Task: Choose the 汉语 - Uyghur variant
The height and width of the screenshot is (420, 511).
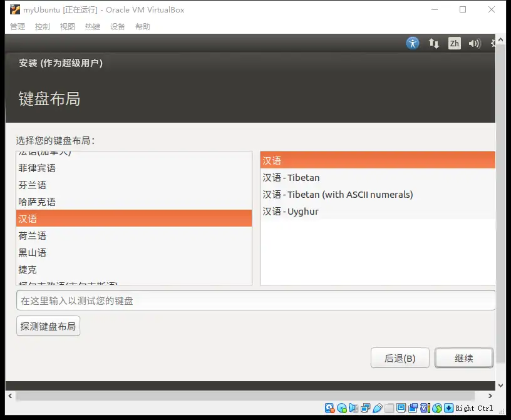Action: coord(291,212)
